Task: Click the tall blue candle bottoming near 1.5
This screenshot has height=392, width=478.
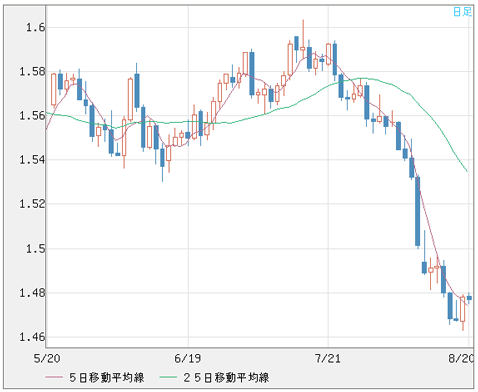Action: pos(418,211)
